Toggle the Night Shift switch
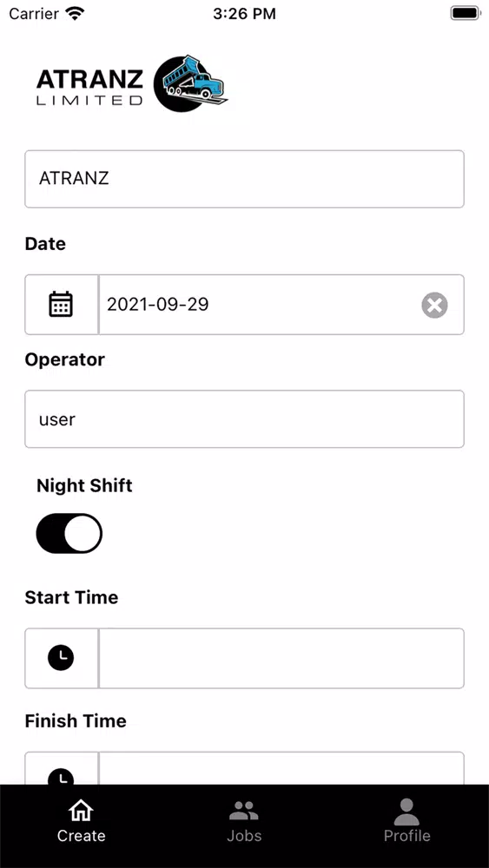The width and height of the screenshot is (489, 868). (69, 534)
